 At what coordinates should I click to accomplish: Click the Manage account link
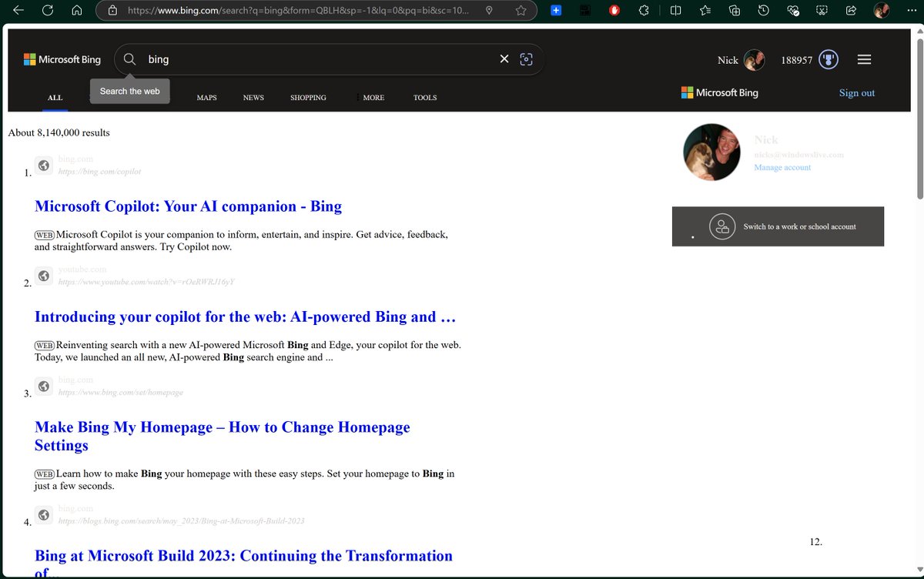coord(782,167)
